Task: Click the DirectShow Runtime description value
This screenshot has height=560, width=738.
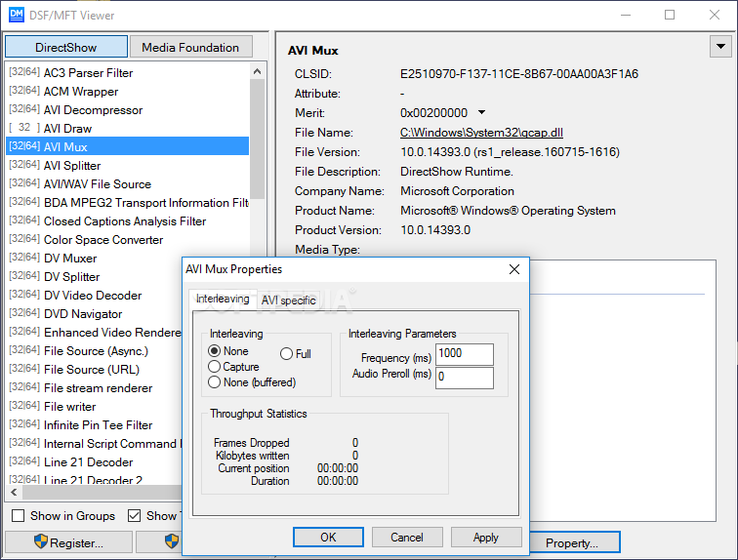Action: pos(457,172)
